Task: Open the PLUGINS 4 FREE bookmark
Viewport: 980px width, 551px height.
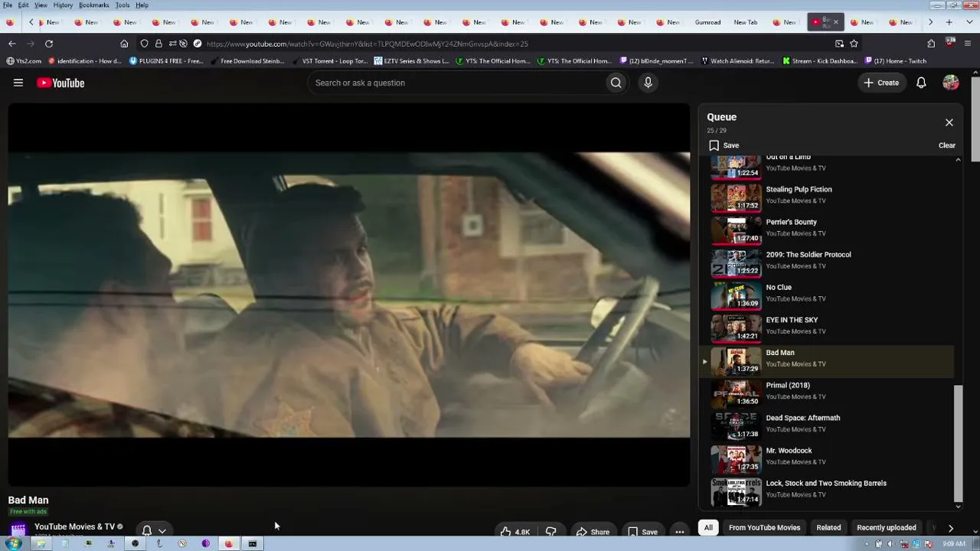Action: (x=166, y=61)
